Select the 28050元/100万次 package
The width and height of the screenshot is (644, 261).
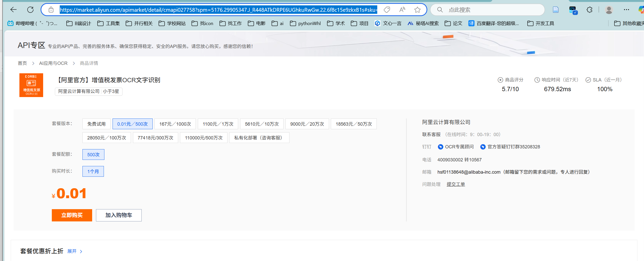coord(107,138)
